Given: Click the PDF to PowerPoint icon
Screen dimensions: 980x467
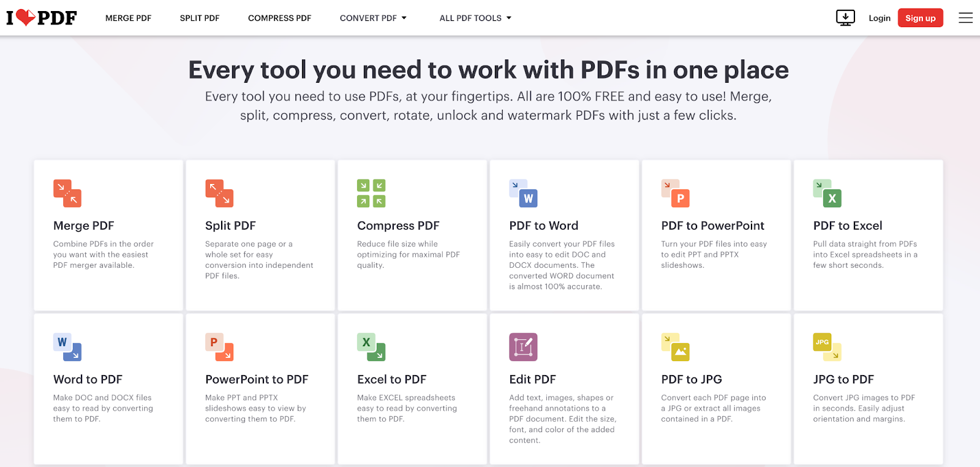Looking at the screenshot, I should click(676, 193).
